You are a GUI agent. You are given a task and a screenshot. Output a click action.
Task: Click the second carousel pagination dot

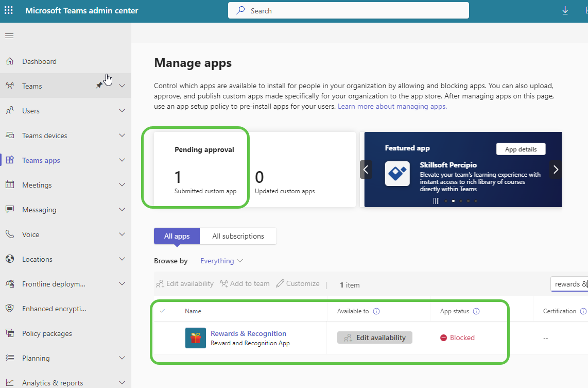tap(453, 201)
